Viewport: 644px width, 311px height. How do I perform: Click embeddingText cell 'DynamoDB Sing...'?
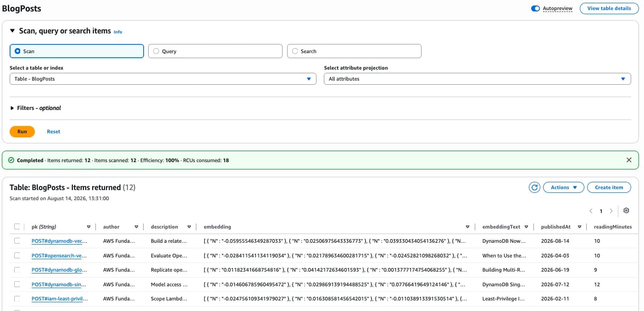tap(504, 284)
